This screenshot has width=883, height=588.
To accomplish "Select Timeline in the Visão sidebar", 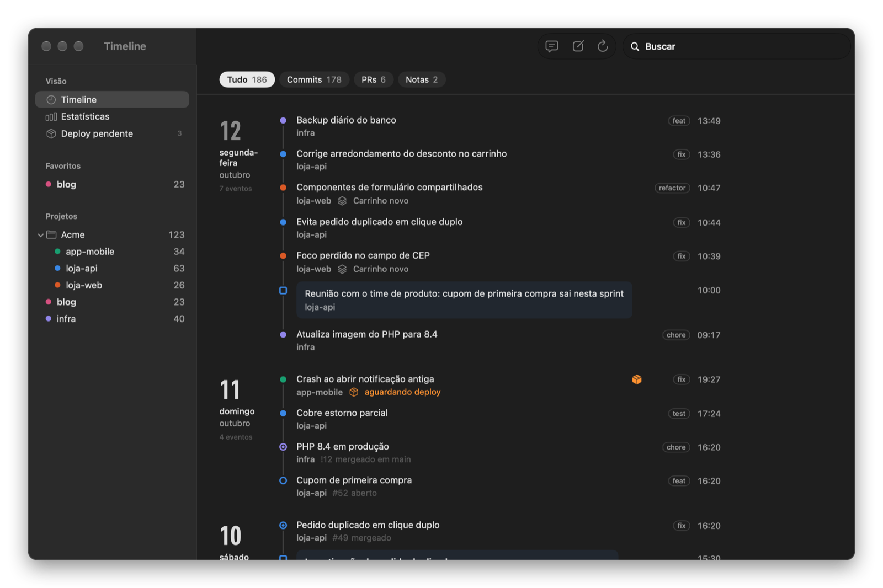I will 112,100.
